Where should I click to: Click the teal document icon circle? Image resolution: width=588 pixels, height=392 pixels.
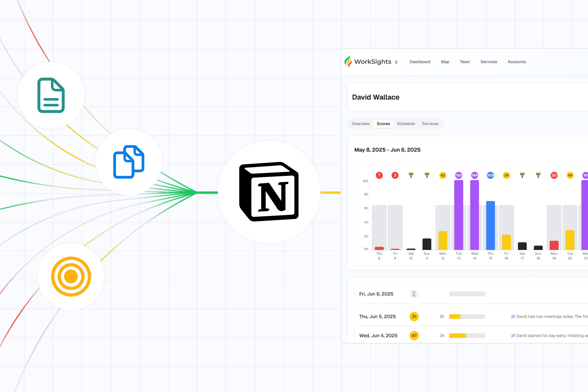[x=51, y=95]
